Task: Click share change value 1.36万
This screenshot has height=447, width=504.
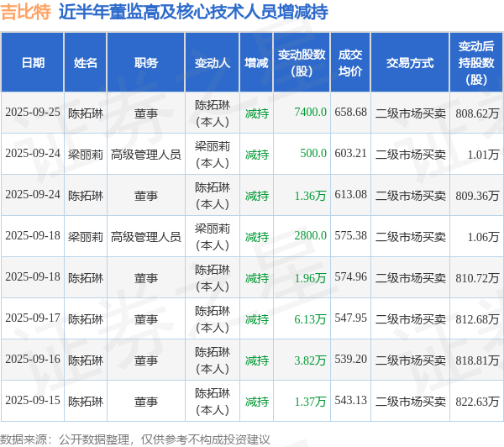Action: click(x=311, y=196)
